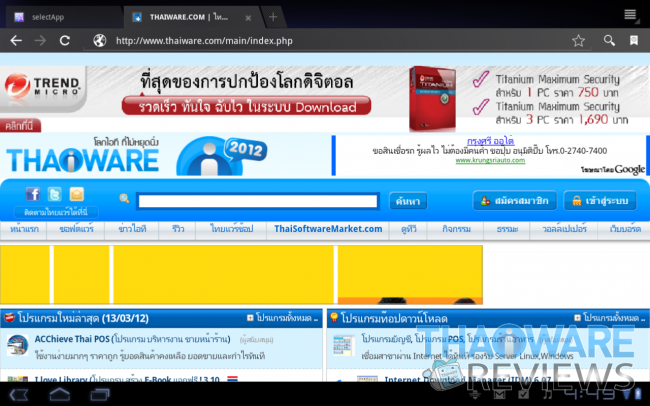Viewport: 650px width, 406px height.
Task: Tap the Android home button
Action: [x=59, y=394]
